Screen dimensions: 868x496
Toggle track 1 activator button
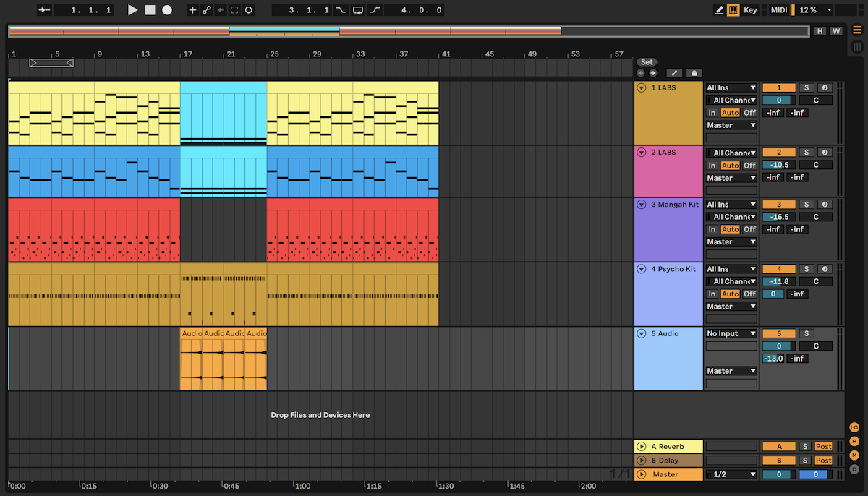click(779, 87)
